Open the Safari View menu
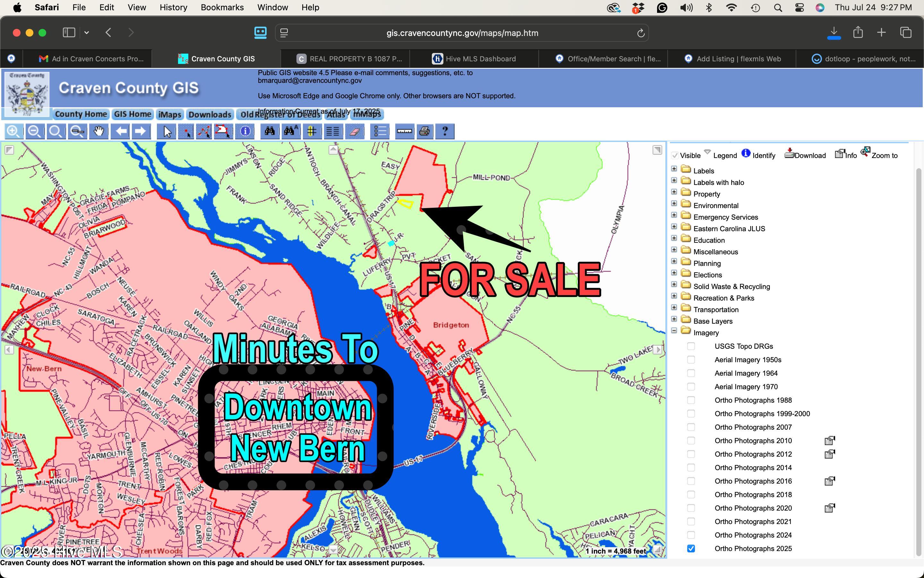This screenshot has height=578, width=924. tap(137, 8)
